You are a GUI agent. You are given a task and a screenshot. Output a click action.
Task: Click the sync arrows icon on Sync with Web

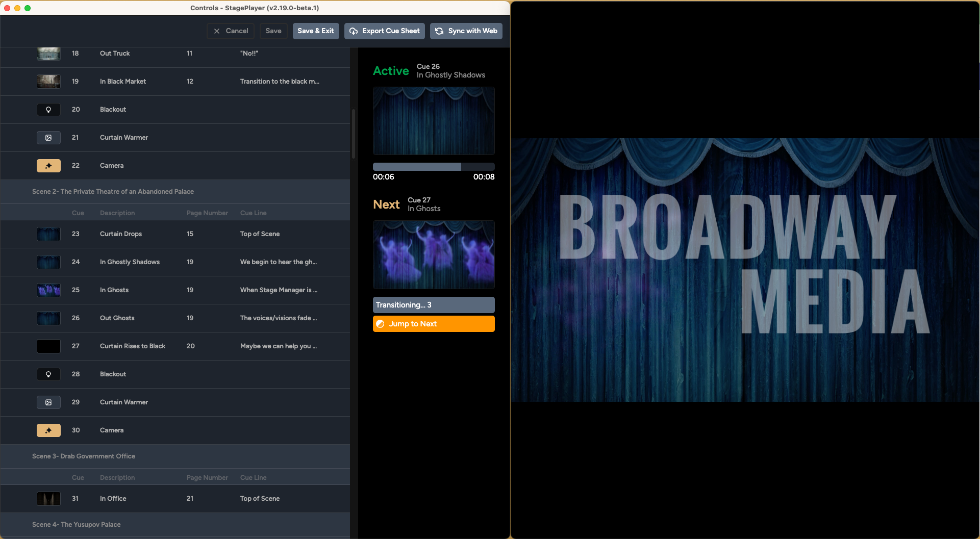tap(439, 31)
